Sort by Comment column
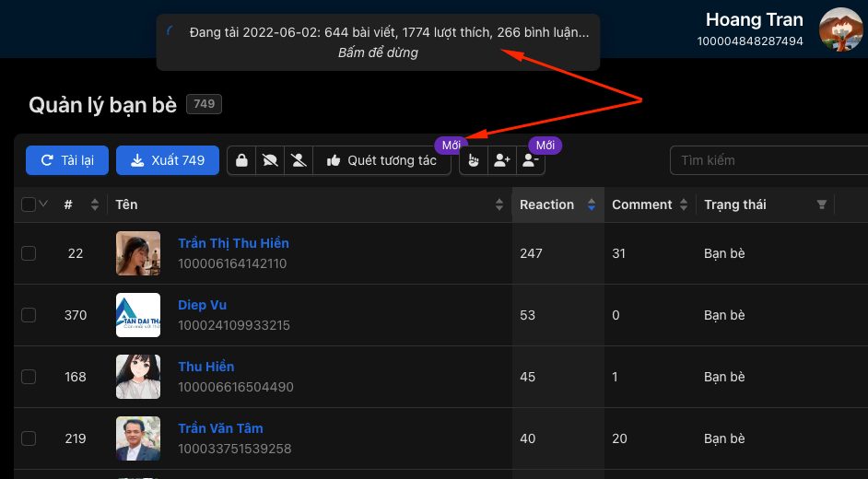The height and width of the screenshot is (479, 868). pyautogui.click(x=684, y=204)
